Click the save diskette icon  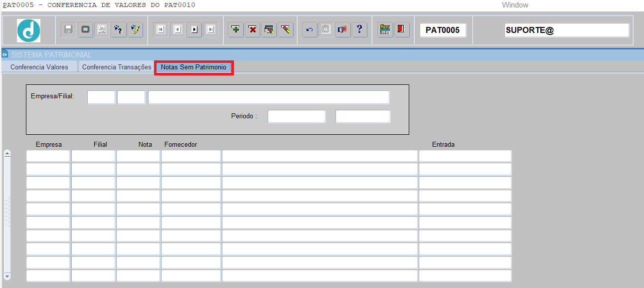69,29
